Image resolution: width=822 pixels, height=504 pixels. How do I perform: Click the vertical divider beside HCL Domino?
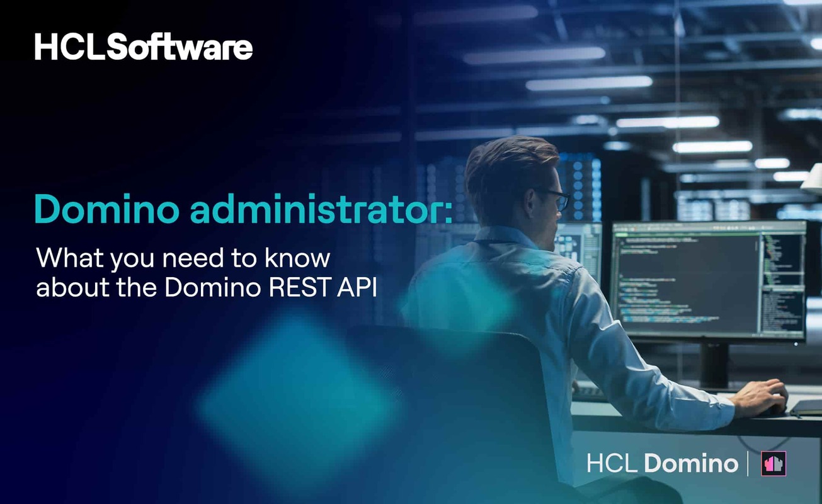748,463
